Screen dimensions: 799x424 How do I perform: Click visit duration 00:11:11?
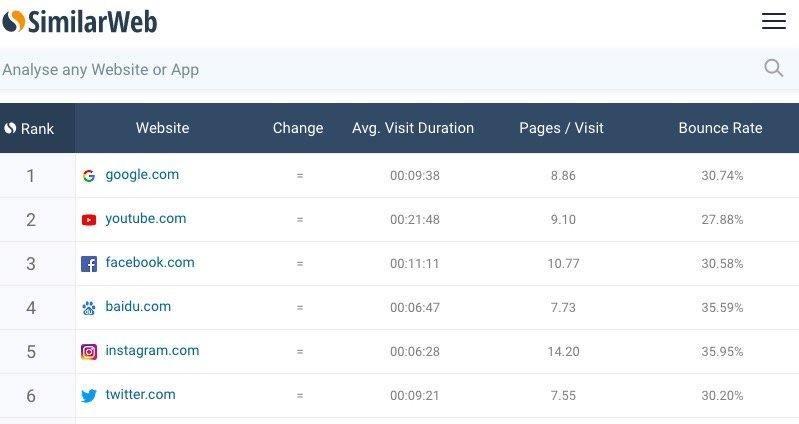(x=415, y=263)
